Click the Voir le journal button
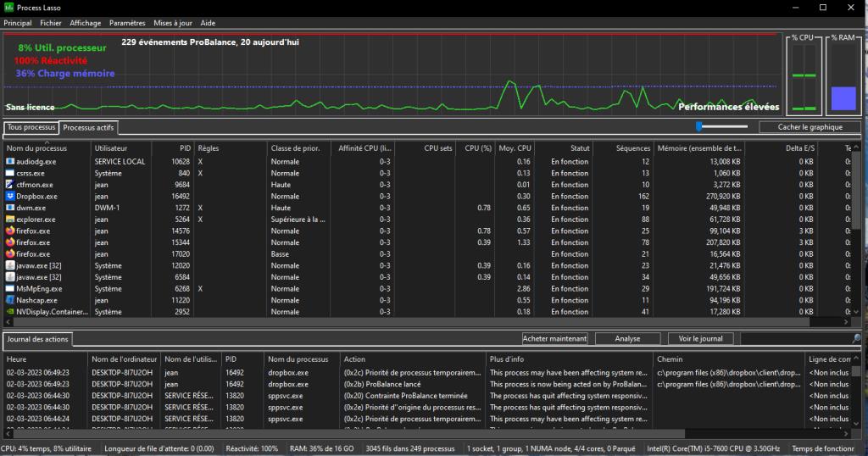This screenshot has height=456, width=868. (x=700, y=339)
